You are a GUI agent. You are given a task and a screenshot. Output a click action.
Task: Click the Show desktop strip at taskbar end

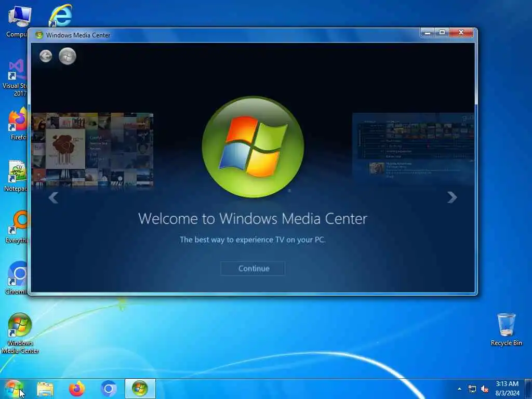528,389
